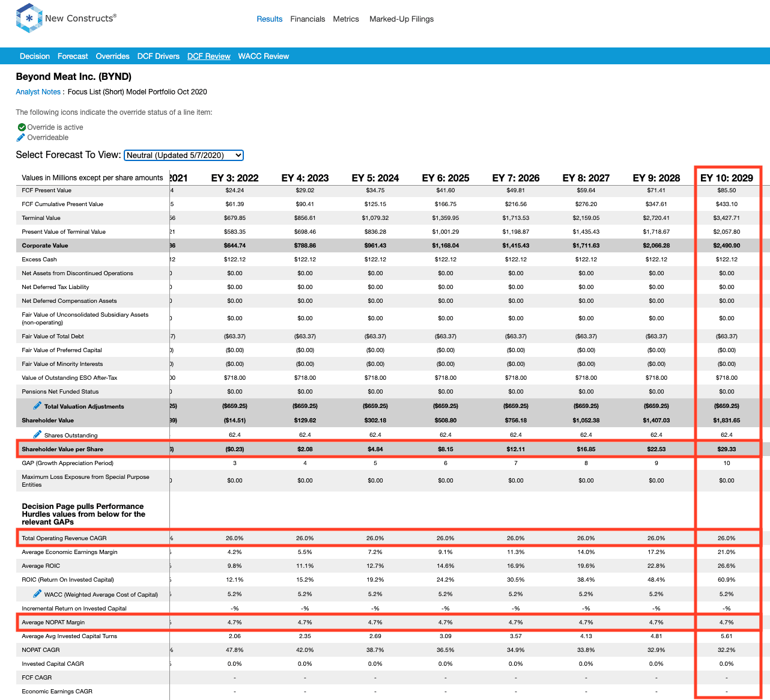This screenshot has width=770, height=700.
Task: Click pencil icon beside WACC row
Action: (37, 594)
